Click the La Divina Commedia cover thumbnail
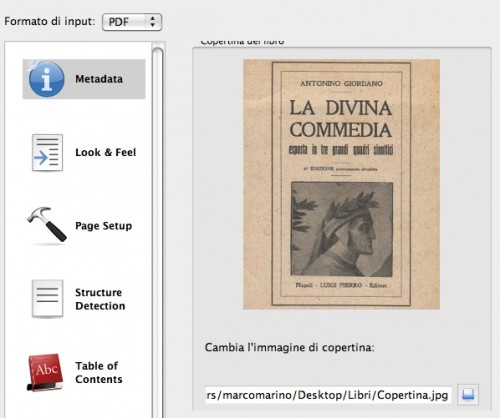500x418 pixels. [x=341, y=184]
